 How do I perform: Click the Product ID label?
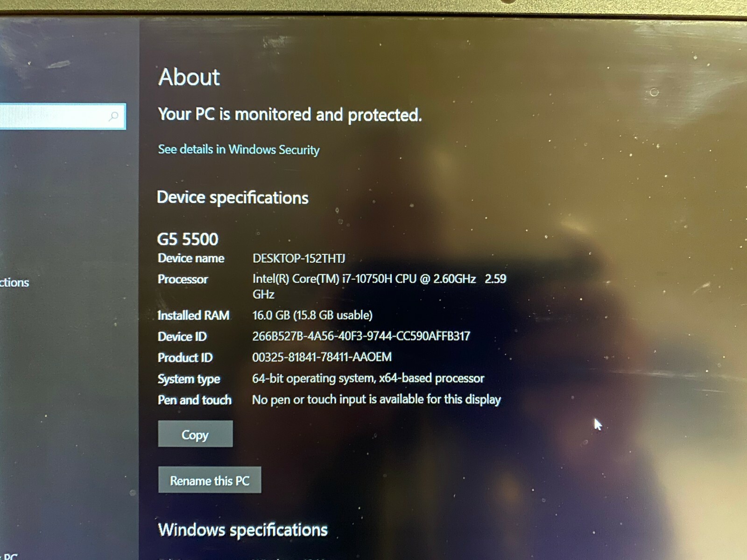[185, 357]
